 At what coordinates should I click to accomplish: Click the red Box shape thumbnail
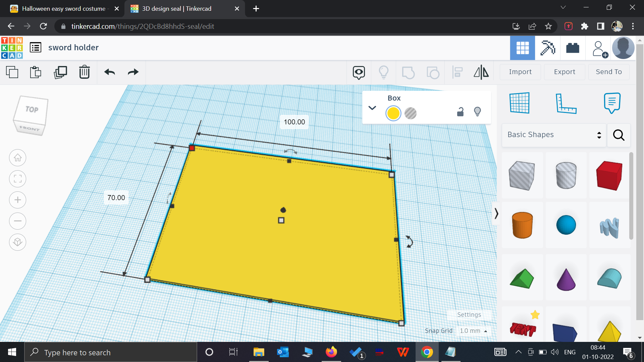point(609,176)
